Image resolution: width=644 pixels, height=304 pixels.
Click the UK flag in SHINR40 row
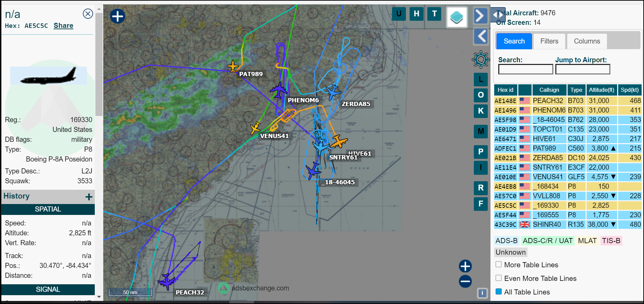pyautogui.click(x=525, y=224)
